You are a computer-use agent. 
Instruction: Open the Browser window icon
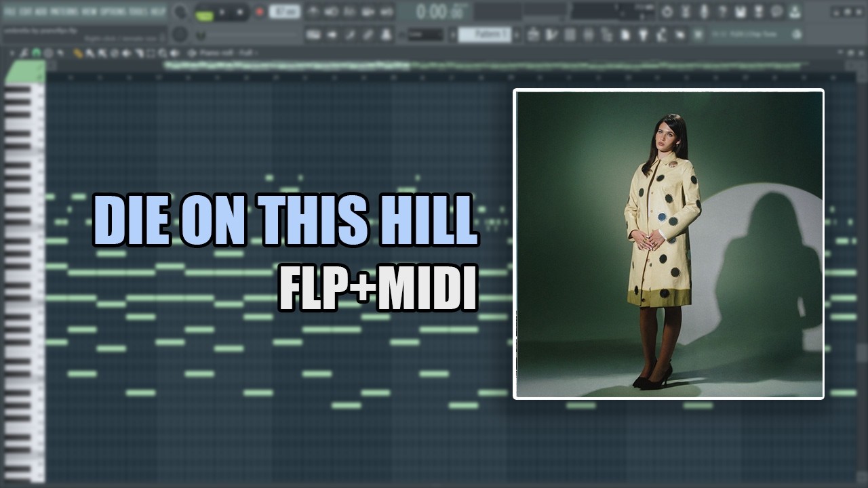(607, 35)
